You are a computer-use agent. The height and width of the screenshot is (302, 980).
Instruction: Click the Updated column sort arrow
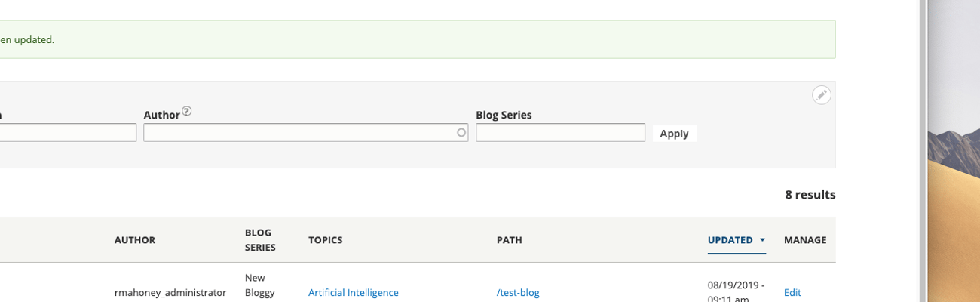point(762,240)
